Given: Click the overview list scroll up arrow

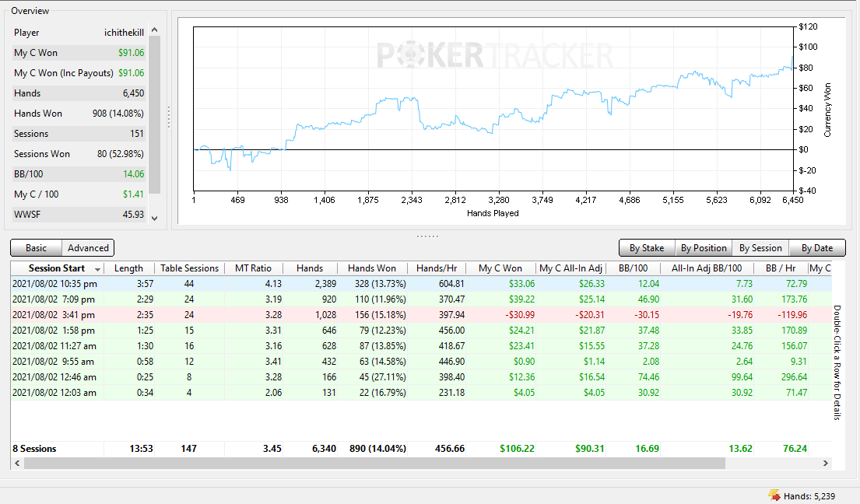Looking at the screenshot, I should tap(155, 30).
